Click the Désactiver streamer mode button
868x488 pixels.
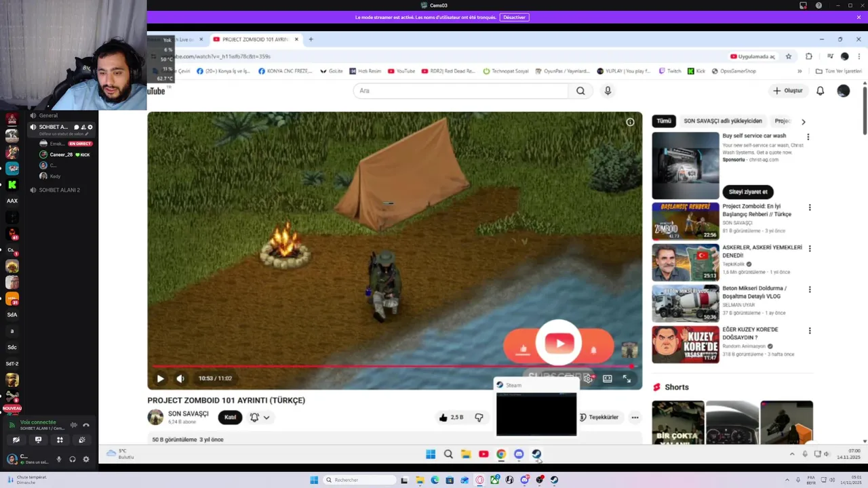point(514,17)
